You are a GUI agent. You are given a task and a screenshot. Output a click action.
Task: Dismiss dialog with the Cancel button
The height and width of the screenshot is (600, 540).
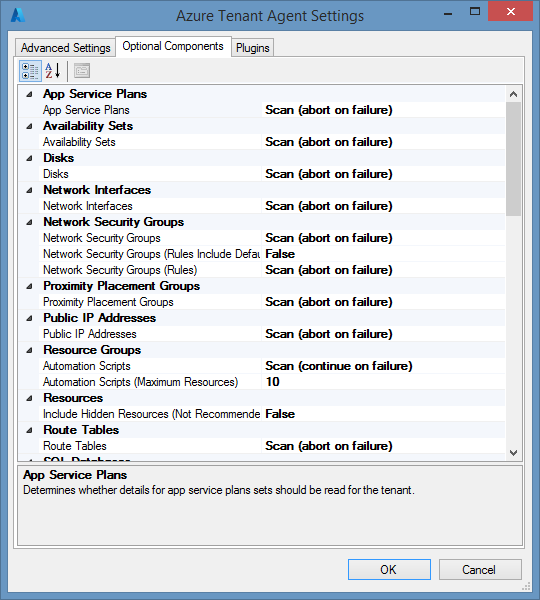[x=480, y=569]
